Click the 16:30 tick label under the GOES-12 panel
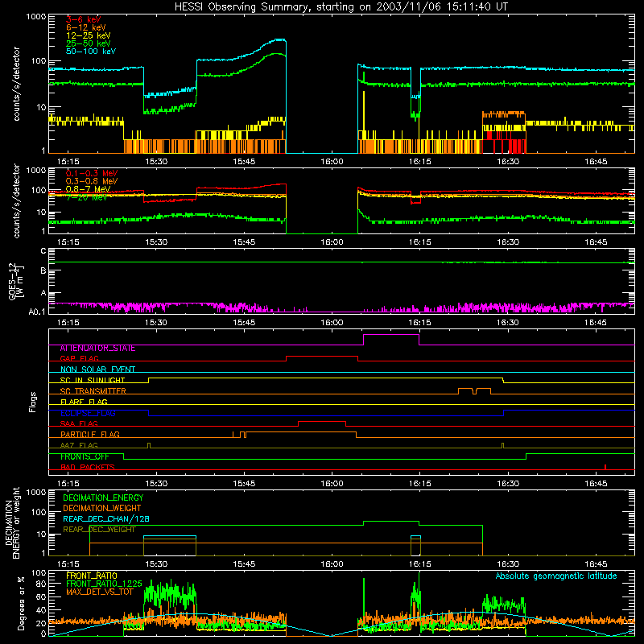 [508, 323]
